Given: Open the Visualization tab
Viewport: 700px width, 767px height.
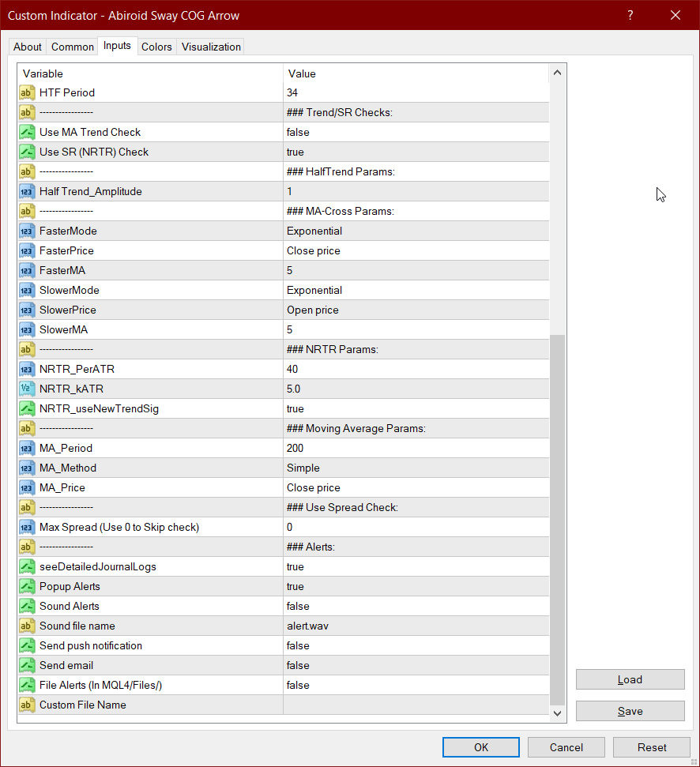Looking at the screenshot, I should click(x=211, y=47).
